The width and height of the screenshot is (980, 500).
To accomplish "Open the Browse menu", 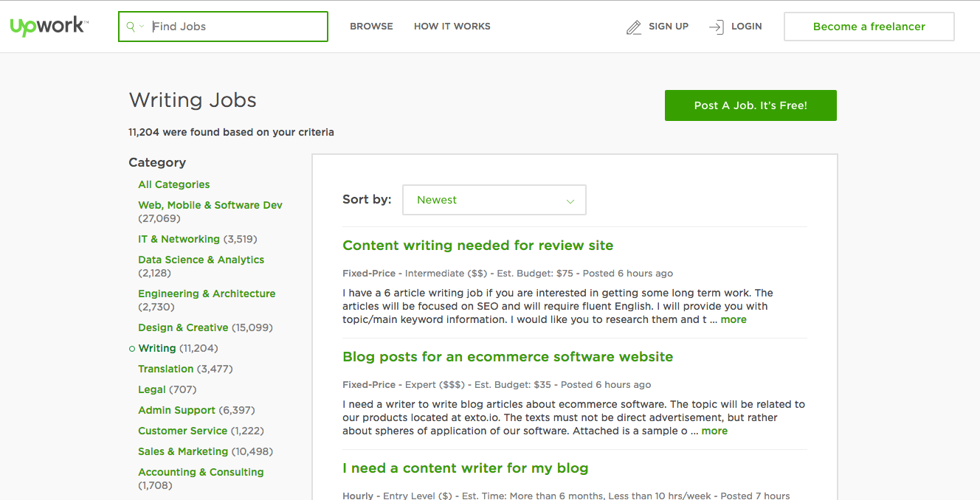I will pyautogui.click(x=371, y=27).
